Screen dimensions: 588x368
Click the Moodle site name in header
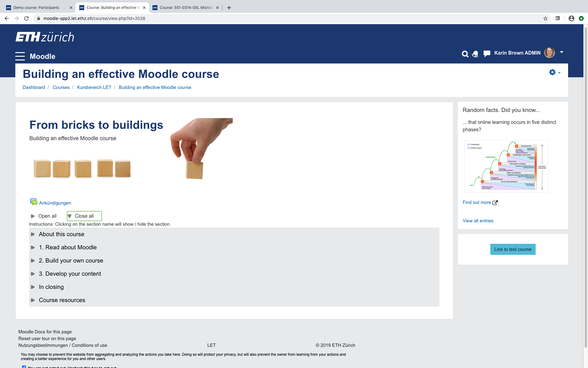tap(43, 56)
